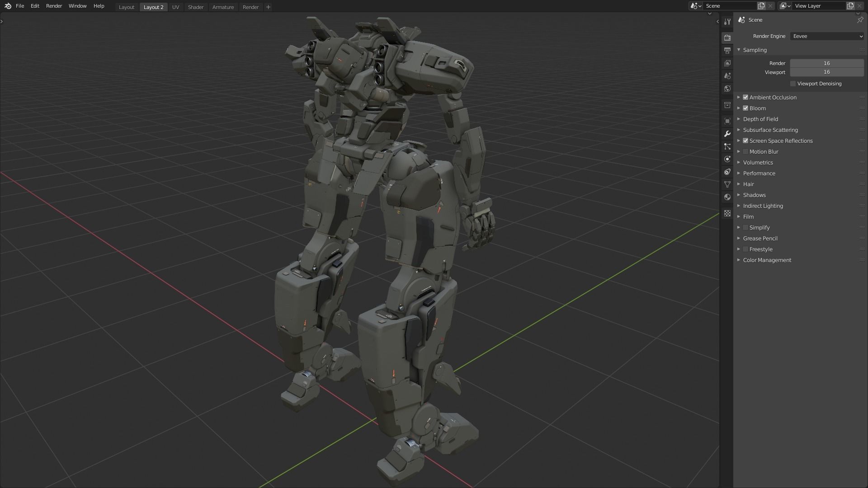Open the scene browse dropdown icon
Image resolution: width=868 pixels, height=488 pixels.
[x=696, y=6]
